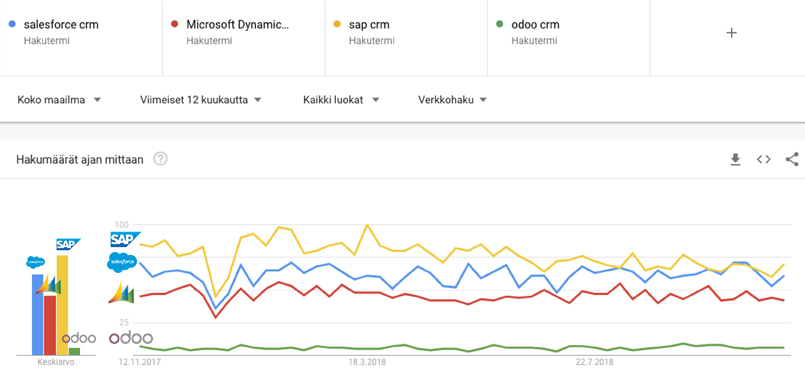Click the blue Salesforce average bar
The image size is (805, 372).
point(37,315)
